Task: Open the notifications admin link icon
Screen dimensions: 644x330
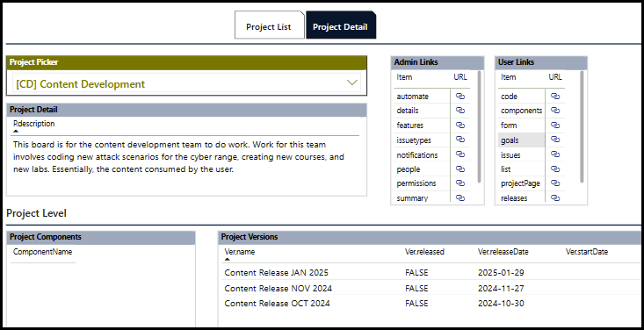Action: point(460,154)
